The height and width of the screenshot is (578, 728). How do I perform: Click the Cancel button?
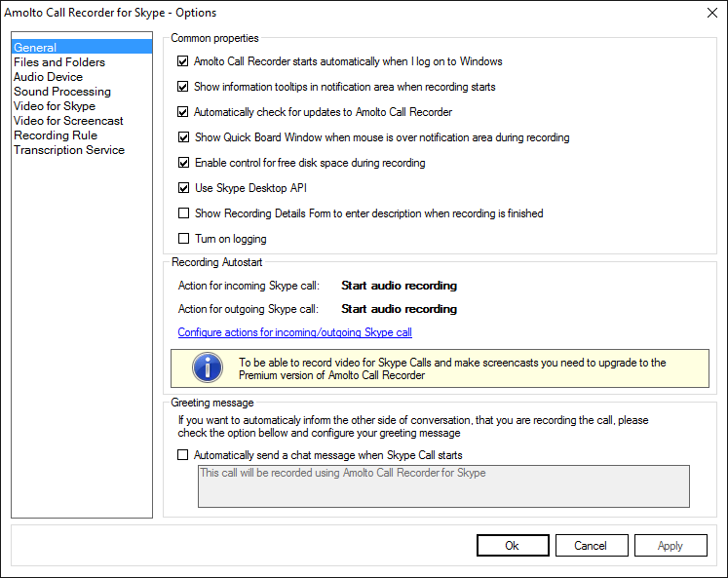592,546
